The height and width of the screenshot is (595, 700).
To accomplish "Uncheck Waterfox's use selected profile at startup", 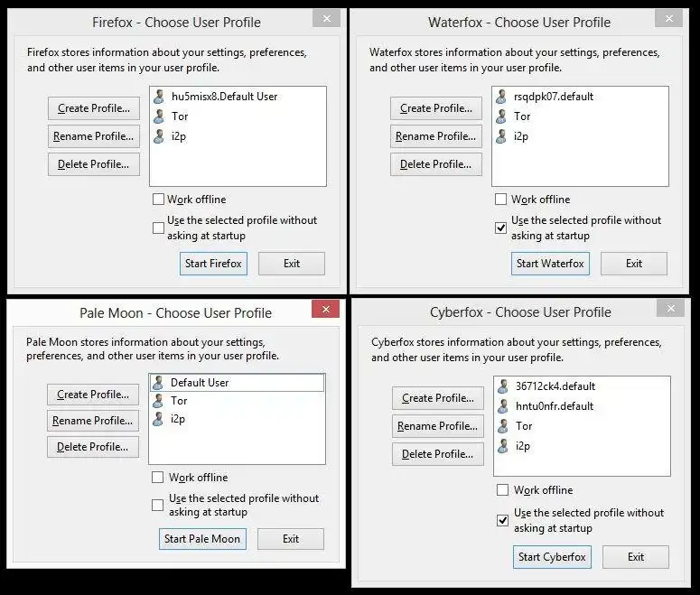I will [x=501, y=228].
